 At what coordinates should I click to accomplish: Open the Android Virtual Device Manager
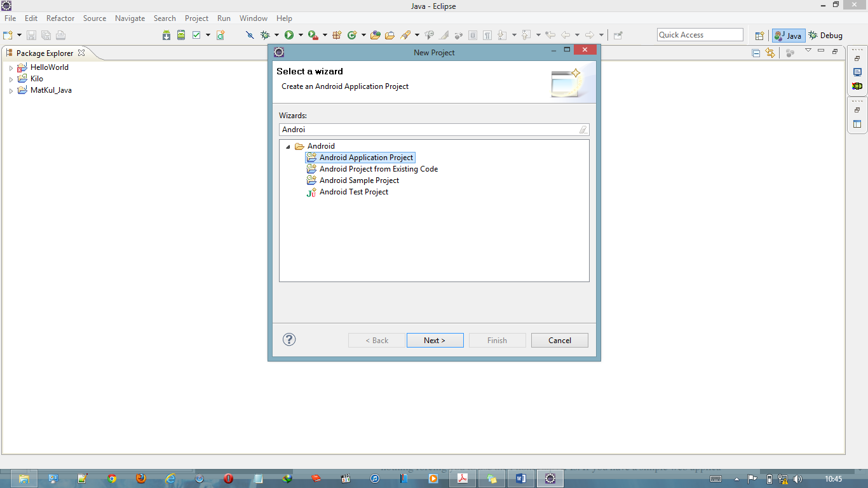180,35
